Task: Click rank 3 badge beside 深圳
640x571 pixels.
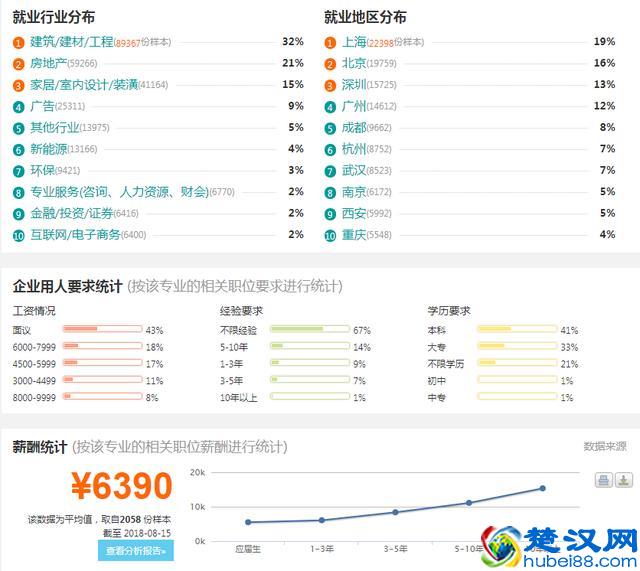Action: 330,85
